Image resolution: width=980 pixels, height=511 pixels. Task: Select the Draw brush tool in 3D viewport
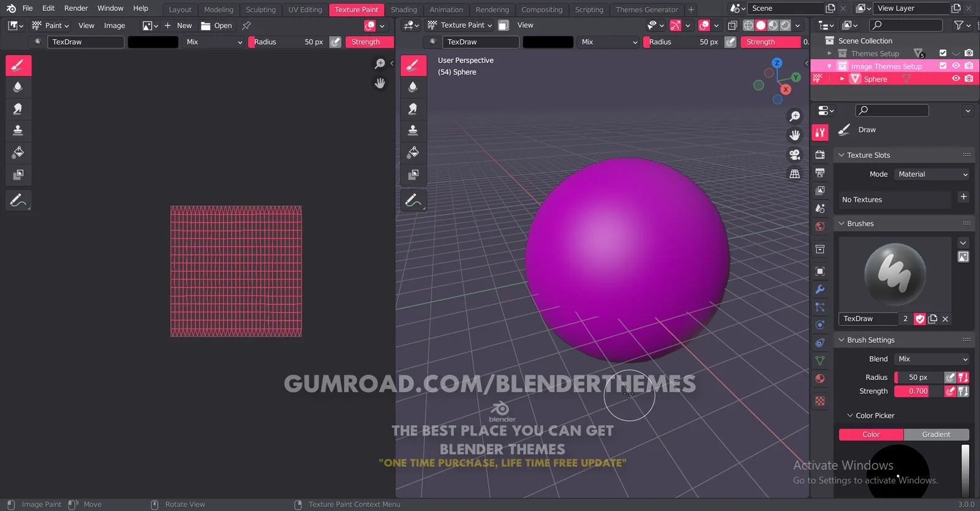tap(413, 65)
